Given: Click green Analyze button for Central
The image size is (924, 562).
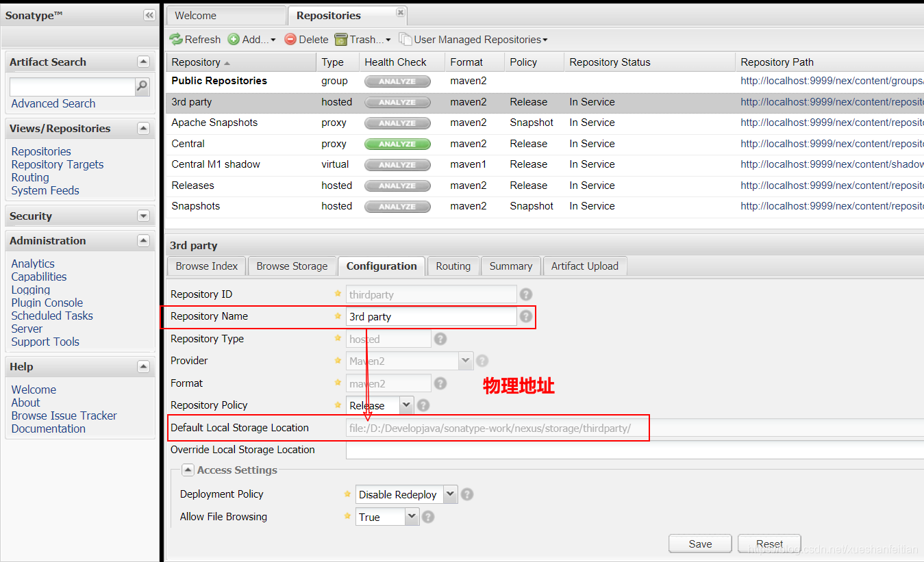Looking at the screenshot, I should coord(397,144).
